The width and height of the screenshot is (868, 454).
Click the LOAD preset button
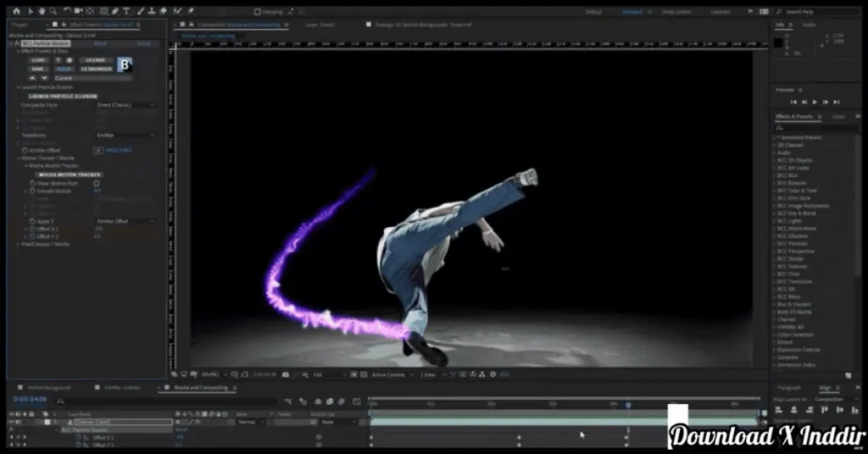[38, 60]
